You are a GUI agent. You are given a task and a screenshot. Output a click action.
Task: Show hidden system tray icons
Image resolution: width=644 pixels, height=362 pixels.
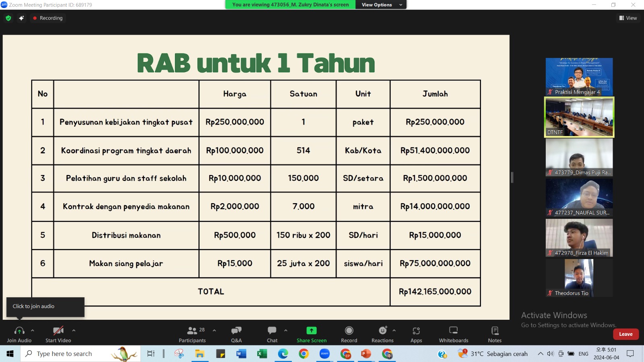(540, 354)
